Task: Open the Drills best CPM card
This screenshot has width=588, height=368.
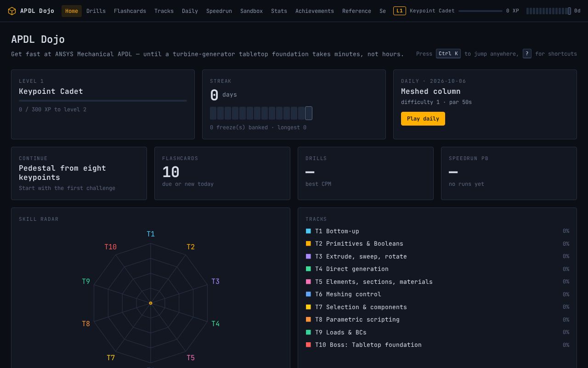Action: 366,173
